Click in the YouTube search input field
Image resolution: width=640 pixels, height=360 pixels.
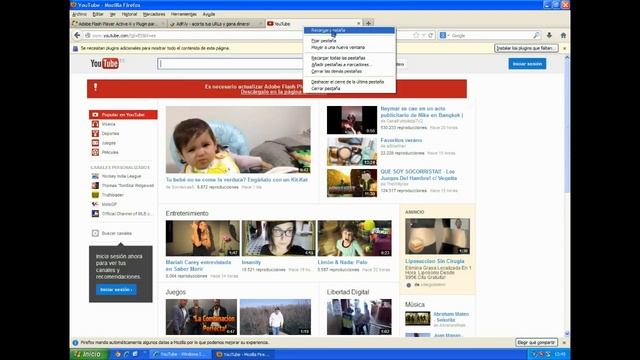coord(230,64)
